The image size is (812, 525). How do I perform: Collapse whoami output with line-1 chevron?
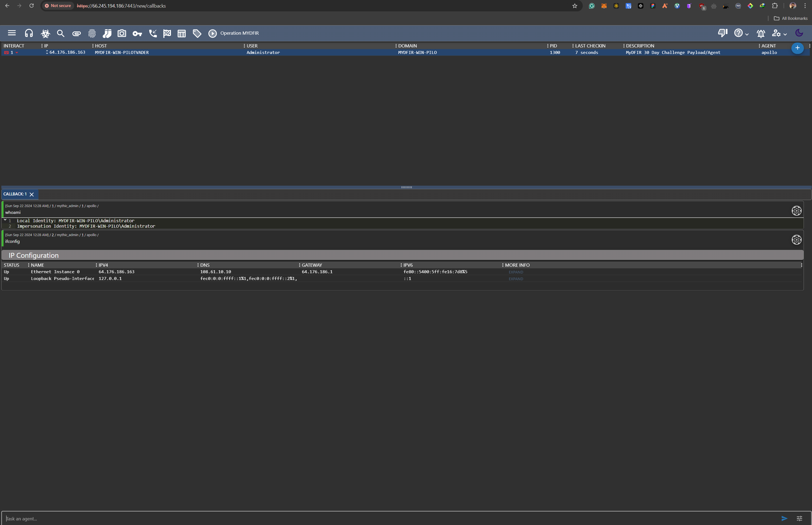click(x=5, y=220)
